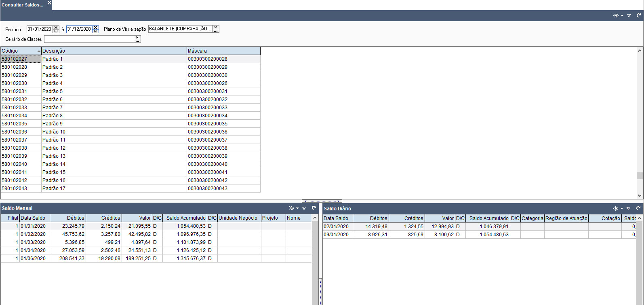Open the calendar picker for end date 31/12/2020
Image resolution: width=644 pixels, height=305 pixels.
[96, 31]
